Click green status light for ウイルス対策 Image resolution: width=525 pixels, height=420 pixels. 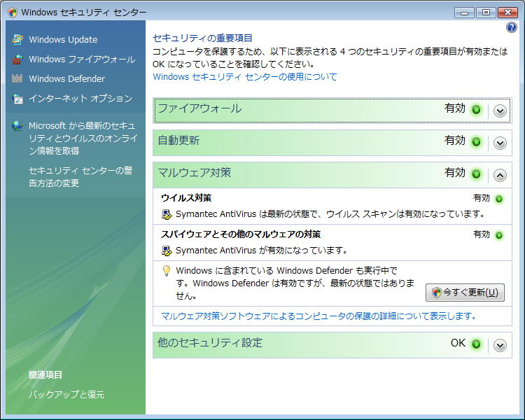(499, 199)
